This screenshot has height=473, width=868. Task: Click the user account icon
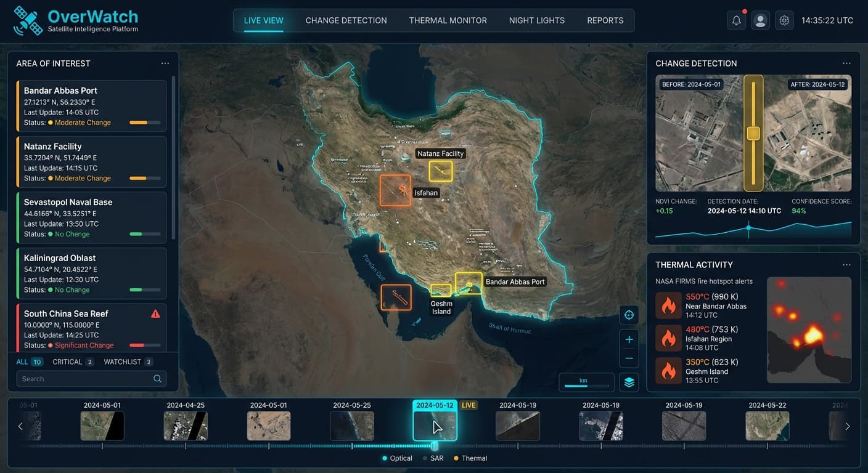pyautogui.click(x=760, y=20)
